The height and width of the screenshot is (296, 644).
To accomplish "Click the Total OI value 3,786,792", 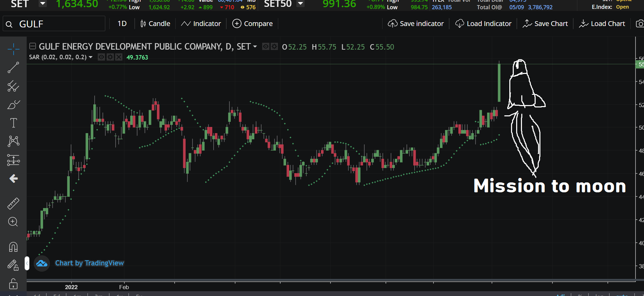I will pos(540,7).
